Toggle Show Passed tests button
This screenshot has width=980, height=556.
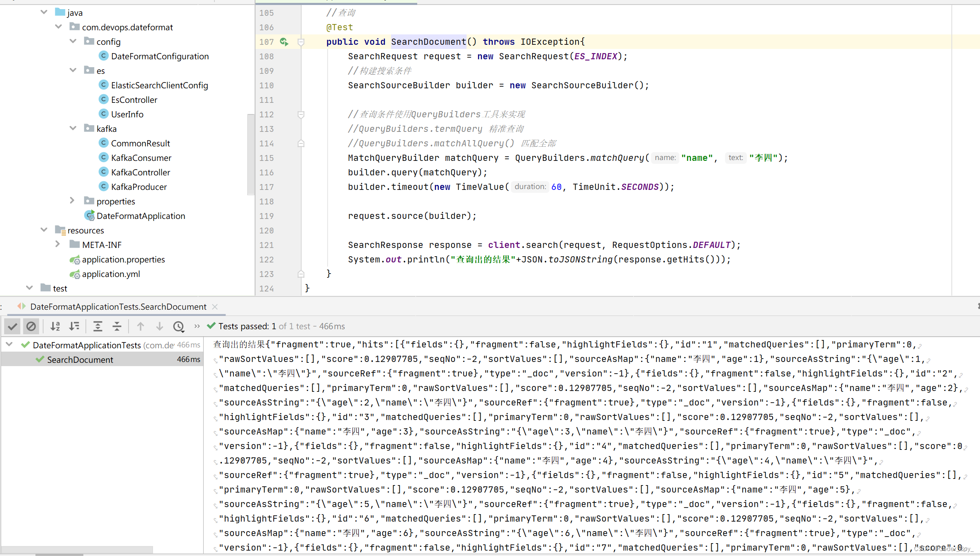tap(13, 327)
